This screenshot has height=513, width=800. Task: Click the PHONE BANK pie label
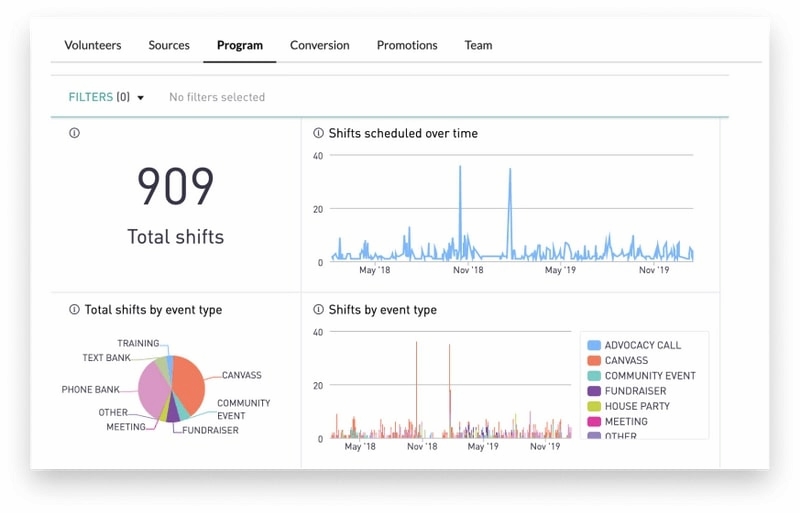pyautogui.click(x=90, y=389)
